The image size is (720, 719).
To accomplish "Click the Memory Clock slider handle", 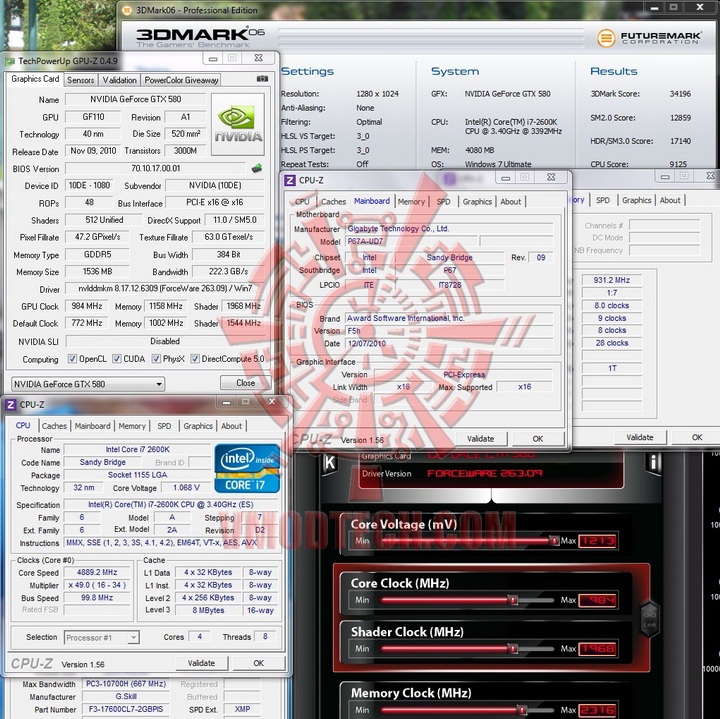I will pyautogui.click(x=522, y=710).
